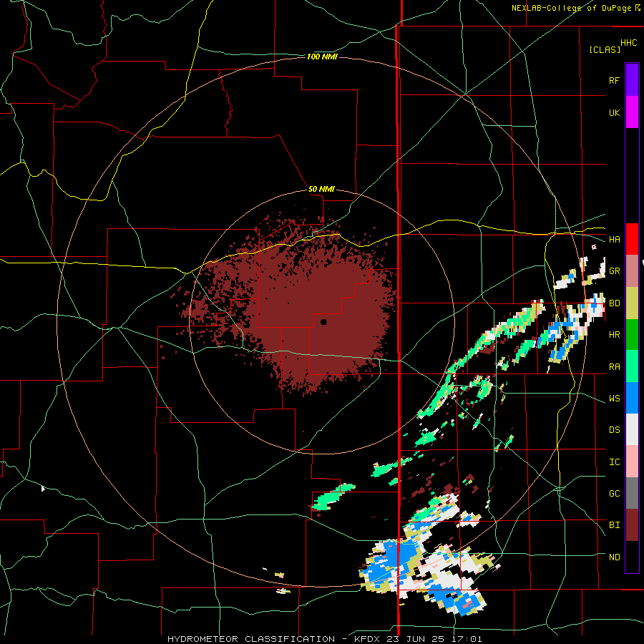The width and height of the screenshot is (644, 644).
Task: Click the 'IC' legend label
Action: point(614,462)
